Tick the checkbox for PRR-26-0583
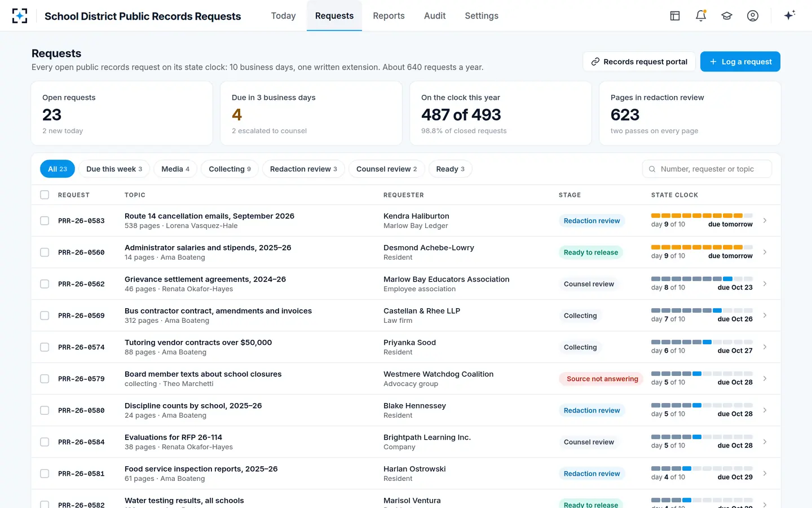812x508 pixels. tap(45, 221)
